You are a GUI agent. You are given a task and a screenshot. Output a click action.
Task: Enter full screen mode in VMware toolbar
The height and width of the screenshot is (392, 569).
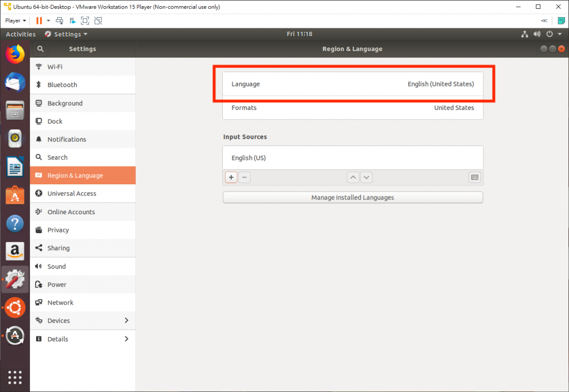click(x=85, y=21)
